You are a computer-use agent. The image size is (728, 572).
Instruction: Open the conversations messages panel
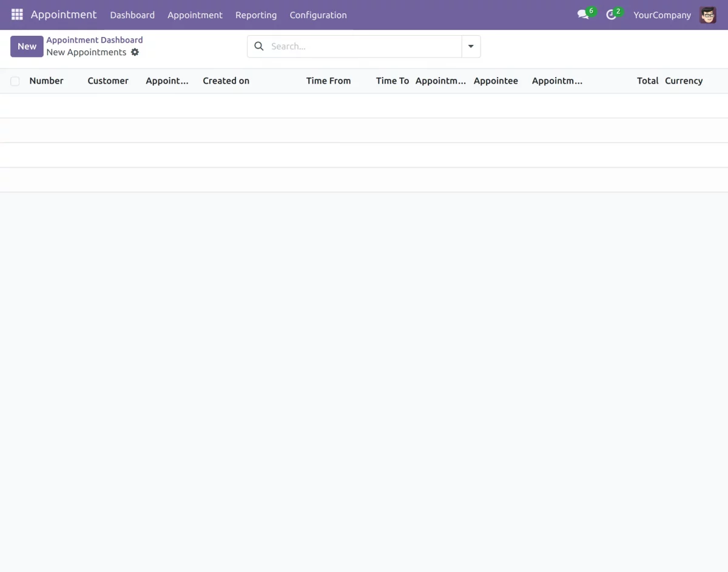pyautogui.click(x=581, y=15)
